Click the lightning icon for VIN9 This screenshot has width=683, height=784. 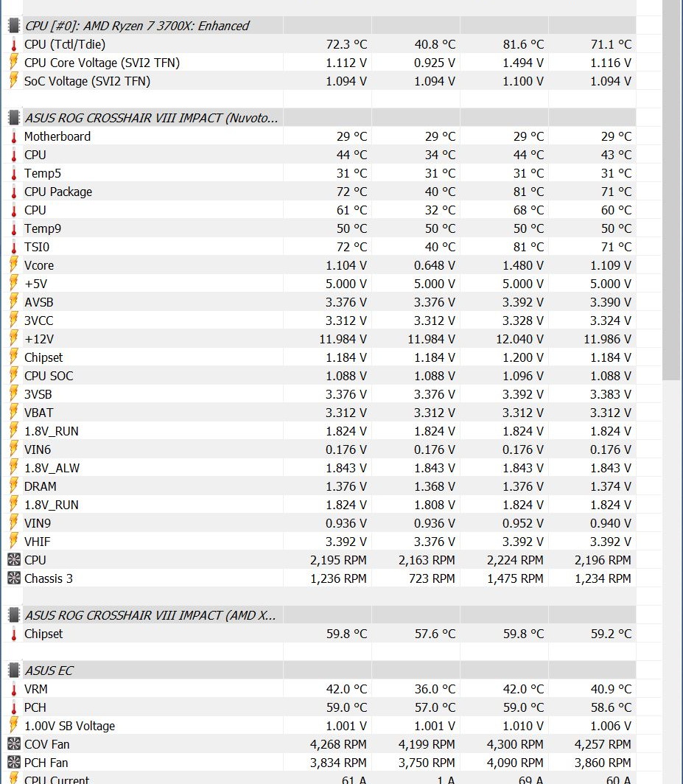[x=14, y=523]
